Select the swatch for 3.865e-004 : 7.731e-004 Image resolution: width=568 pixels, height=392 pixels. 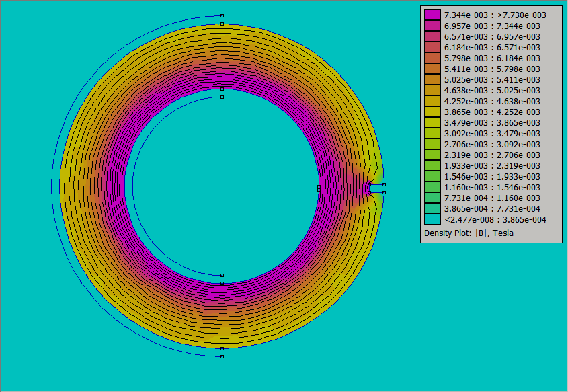point(432,208)
